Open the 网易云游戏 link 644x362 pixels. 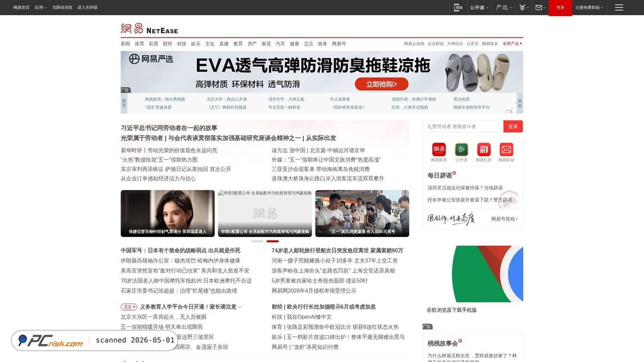tap(414, 43)
